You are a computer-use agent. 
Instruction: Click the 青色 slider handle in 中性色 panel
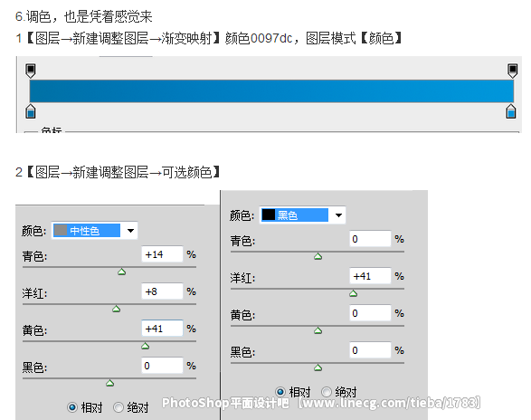coord(121,272)
